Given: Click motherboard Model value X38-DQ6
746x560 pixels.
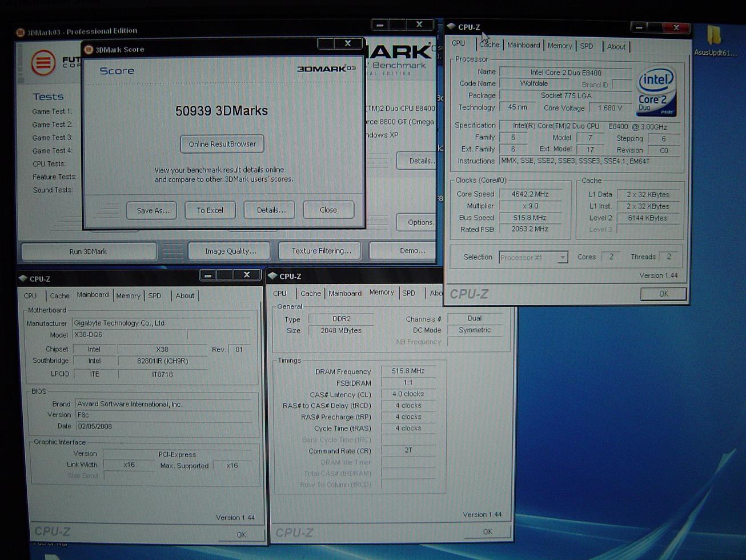Looking at the screenshot, I should 130,335.
